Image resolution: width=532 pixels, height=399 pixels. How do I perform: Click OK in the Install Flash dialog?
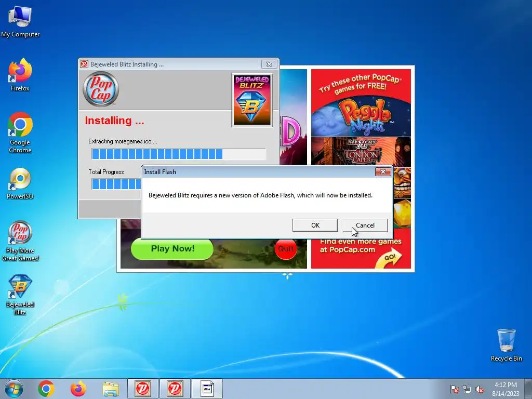[x=315, y=225]
